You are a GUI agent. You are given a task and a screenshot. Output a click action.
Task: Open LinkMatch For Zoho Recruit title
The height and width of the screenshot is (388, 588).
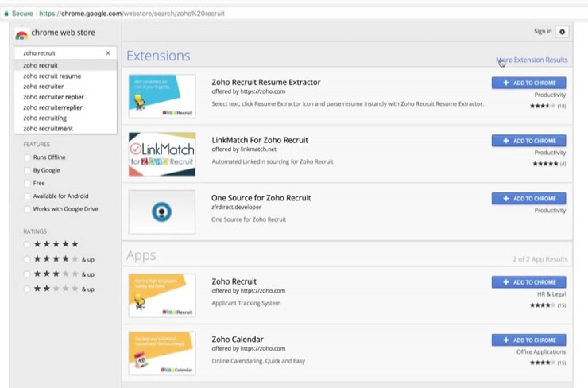point(260,140)
